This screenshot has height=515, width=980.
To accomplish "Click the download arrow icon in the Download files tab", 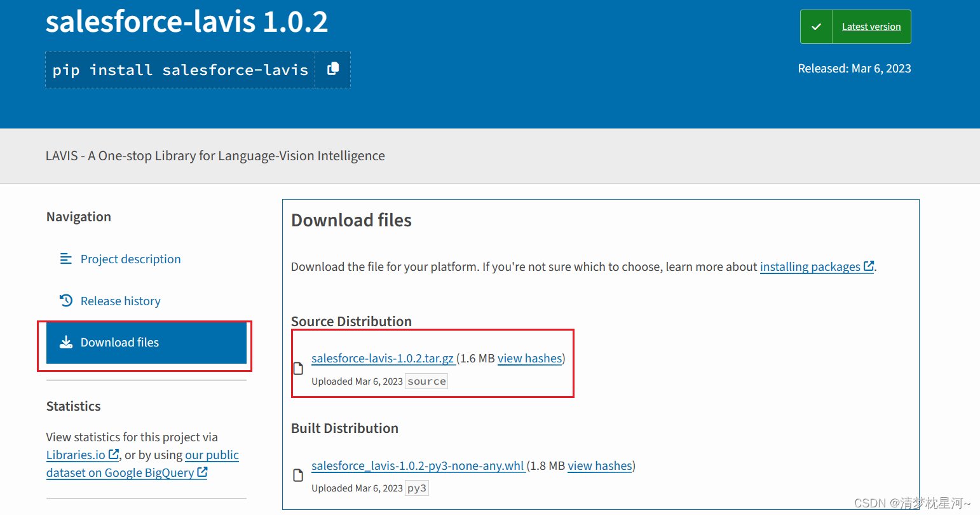I will [66, 342].
